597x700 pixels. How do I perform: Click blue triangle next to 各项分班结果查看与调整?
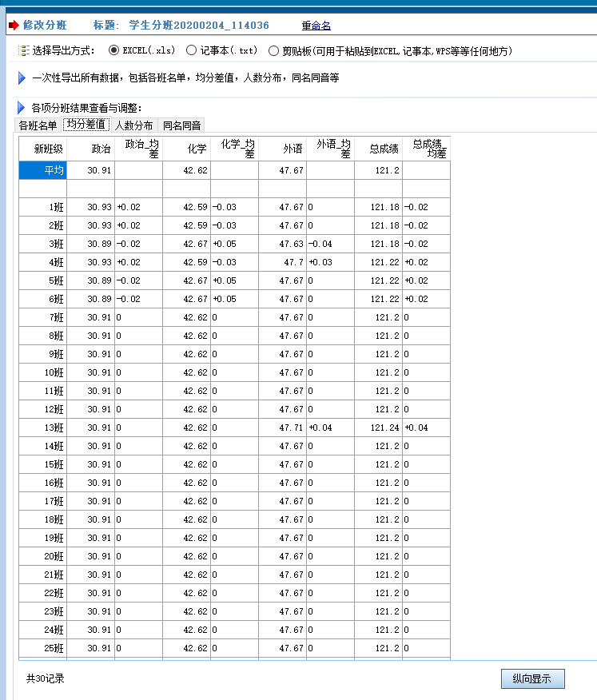coord(22,107)
